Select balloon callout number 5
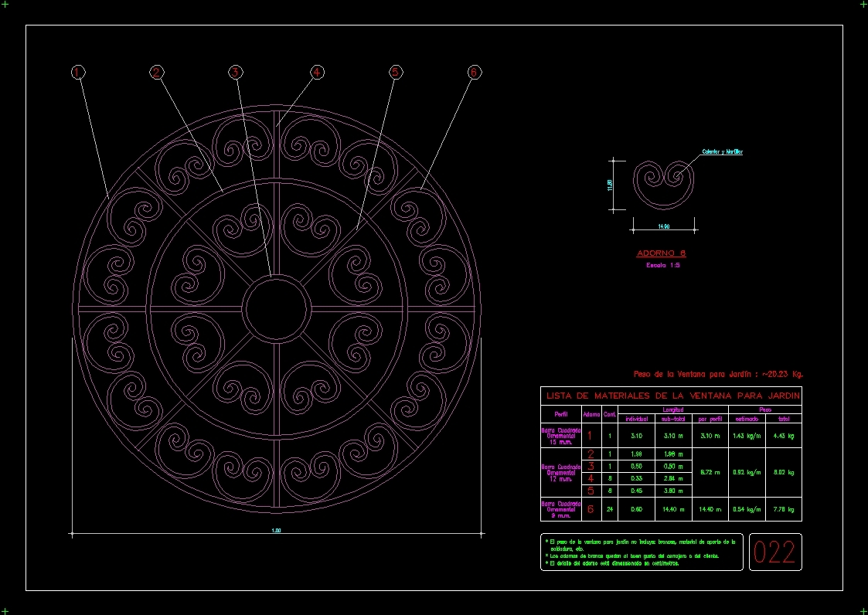This screenshot has width=868, height=615. (397, 71)
